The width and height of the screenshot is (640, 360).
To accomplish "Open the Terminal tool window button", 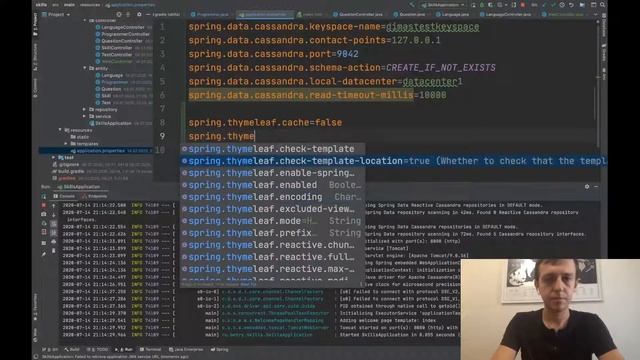I will pos(151,349).
